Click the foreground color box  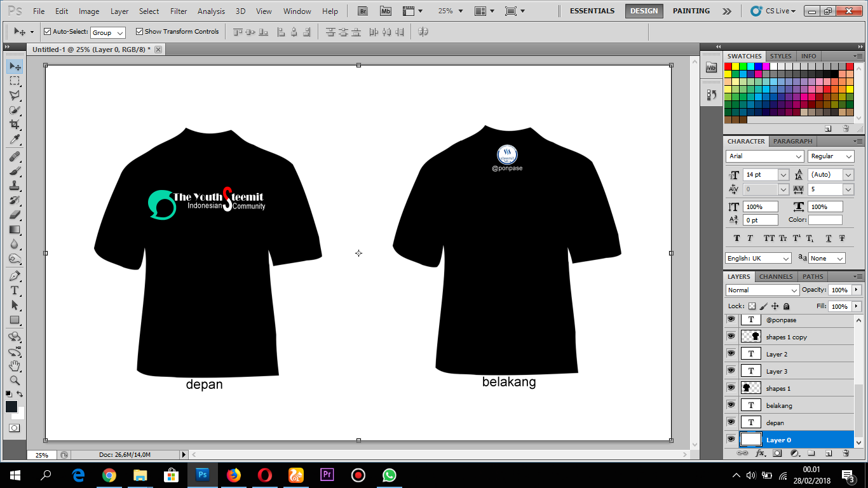coord(11,407)
